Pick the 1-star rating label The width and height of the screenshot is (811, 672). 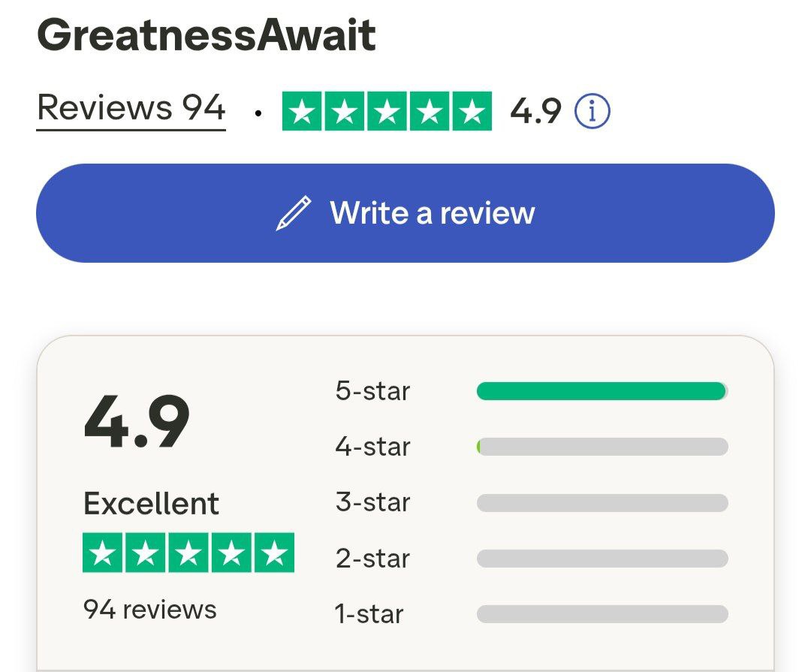pyautogui.click(x=369, y=614)
